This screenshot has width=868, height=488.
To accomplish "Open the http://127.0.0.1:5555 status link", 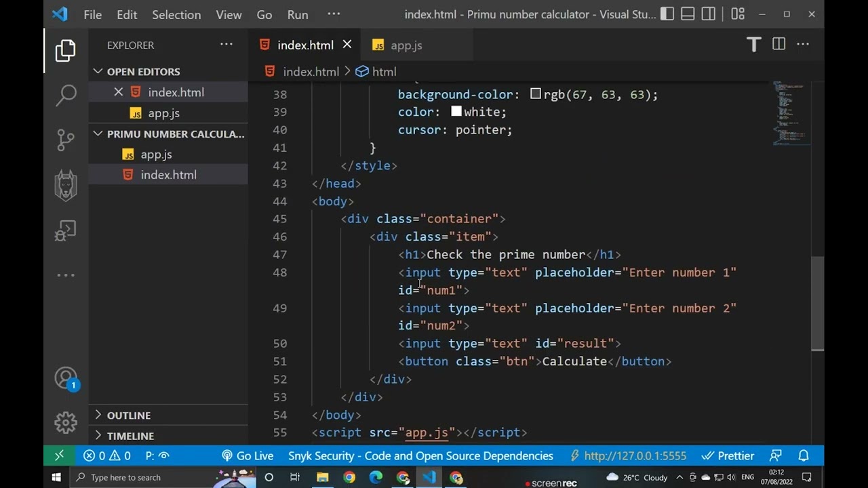I will (x=628, y=456).
